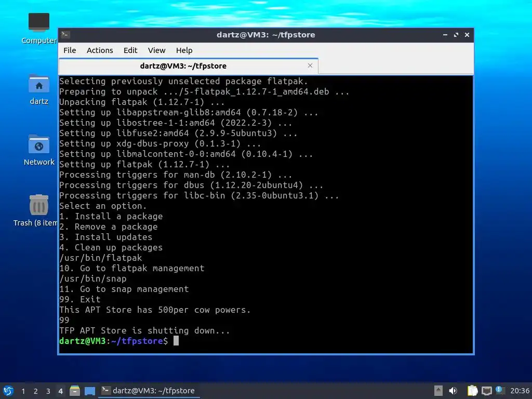Open the dartz home folder icon
532x399 pixels.
pos(39,89)
